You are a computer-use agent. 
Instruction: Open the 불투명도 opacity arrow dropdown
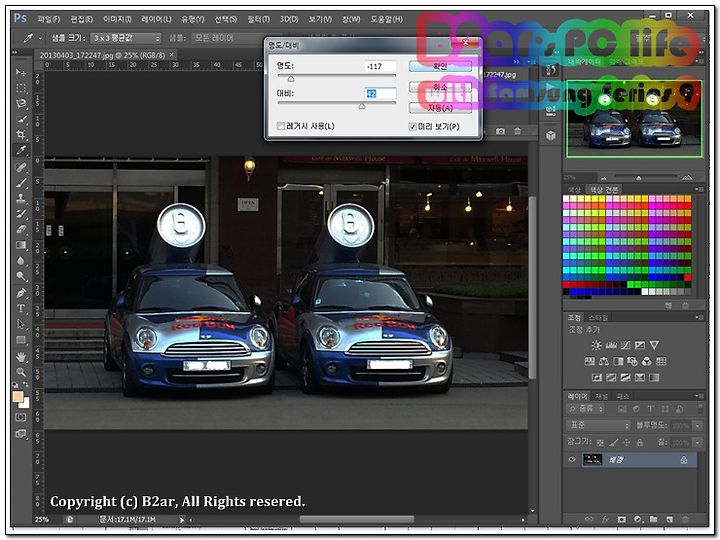coord(698,426)
